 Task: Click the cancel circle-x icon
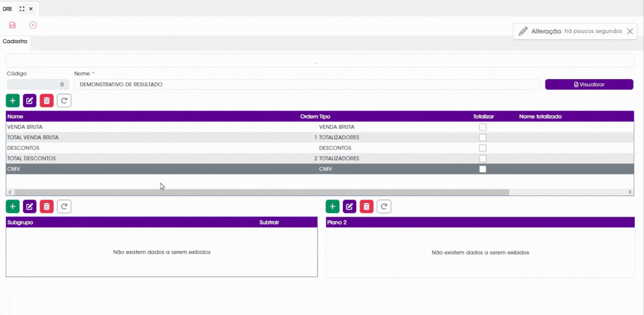click(x=33, y=25)
